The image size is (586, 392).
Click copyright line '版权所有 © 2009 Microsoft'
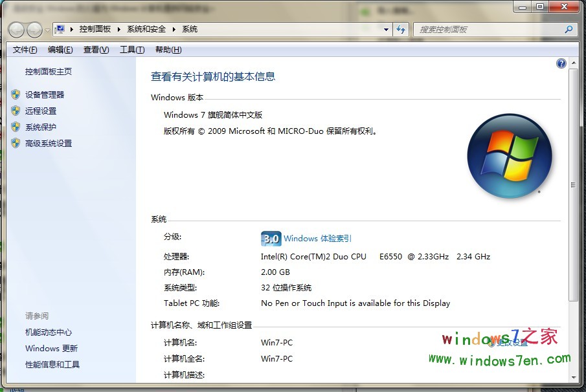tap(214, 131)
